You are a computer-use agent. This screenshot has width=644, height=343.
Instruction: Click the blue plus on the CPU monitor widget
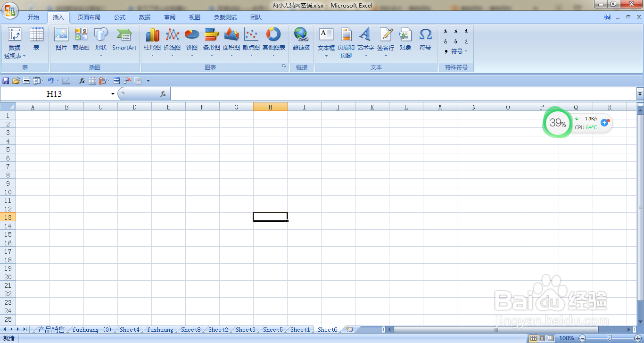[x=604, y=123]
